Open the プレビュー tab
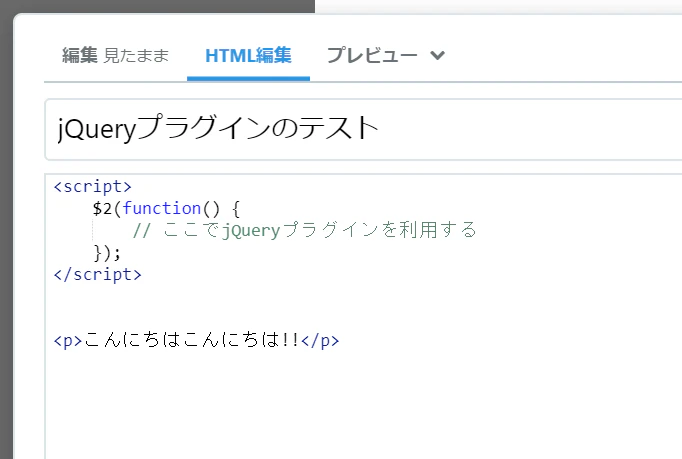Screen dimensions: 682x459 pos(372,56)
